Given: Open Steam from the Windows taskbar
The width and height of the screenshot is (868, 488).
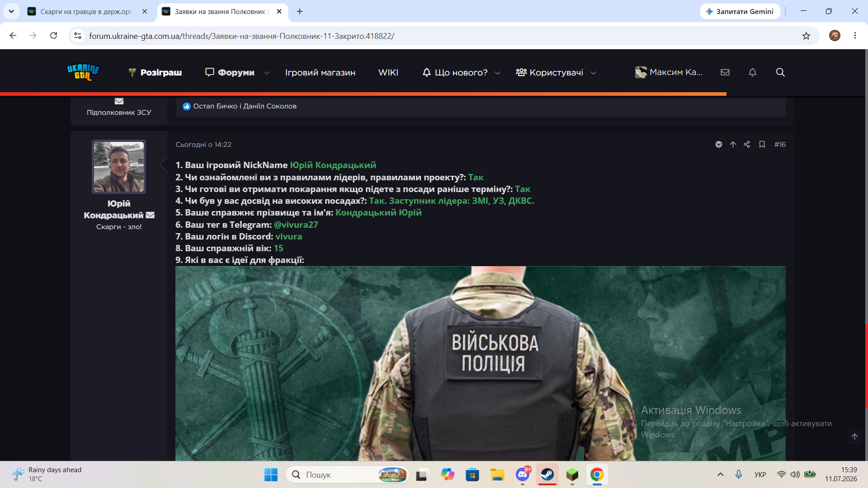Looking at the screenshot, I should [547, 474].
